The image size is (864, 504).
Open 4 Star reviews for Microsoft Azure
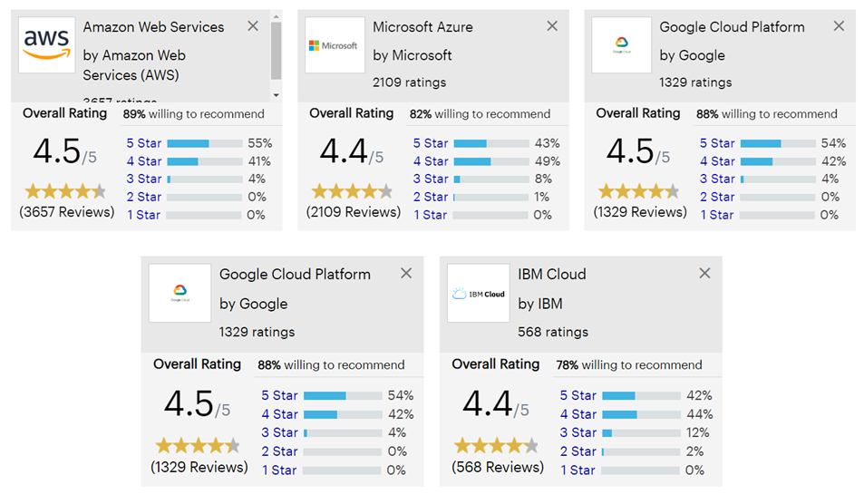coord(430,161)
